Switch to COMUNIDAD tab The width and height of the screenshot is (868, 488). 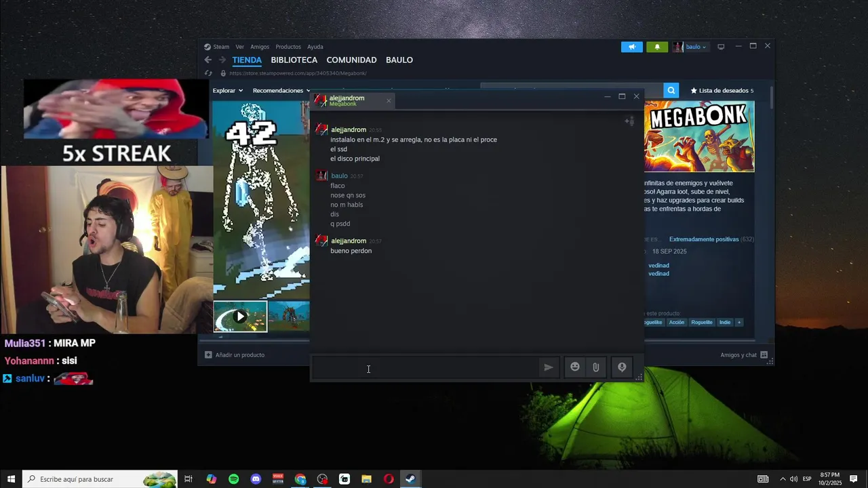pos(351,60)
